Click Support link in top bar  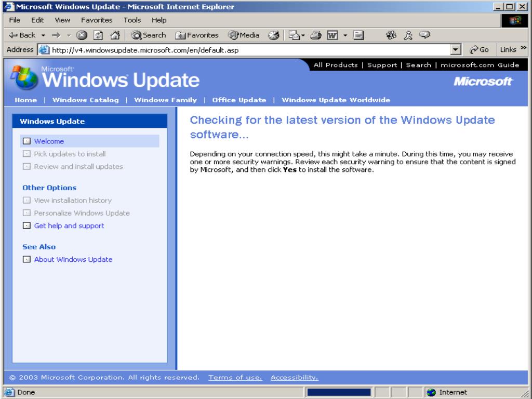tap(382, 65)
